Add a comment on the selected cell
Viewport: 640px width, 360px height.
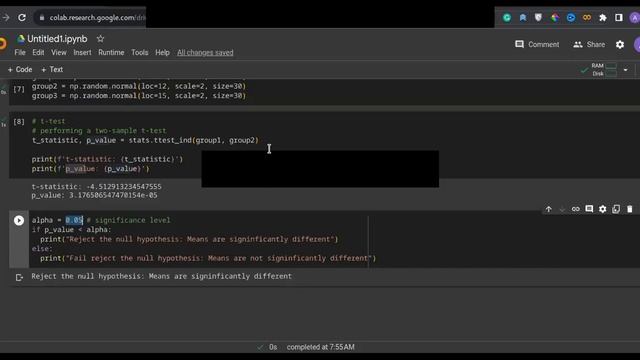coord(589,209)
